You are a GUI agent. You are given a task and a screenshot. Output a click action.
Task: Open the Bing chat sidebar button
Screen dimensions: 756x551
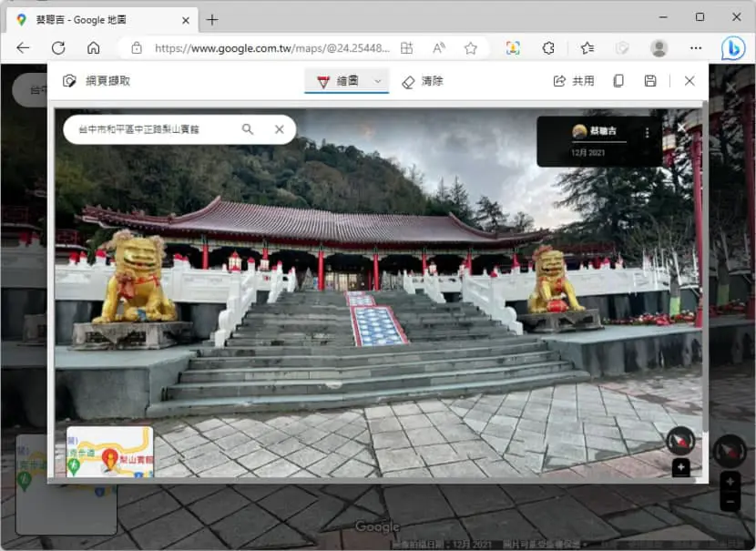point(733,48)
